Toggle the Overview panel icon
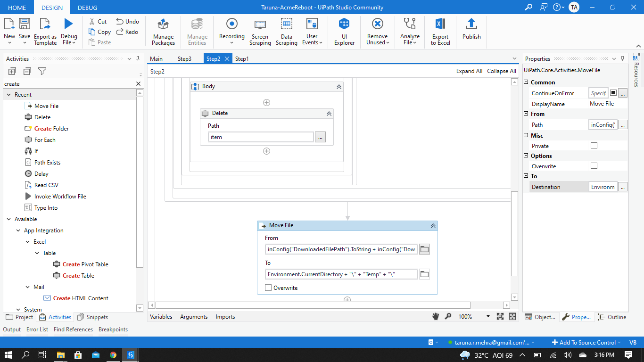This screenshot has height=362, width=644. [512, 317]
